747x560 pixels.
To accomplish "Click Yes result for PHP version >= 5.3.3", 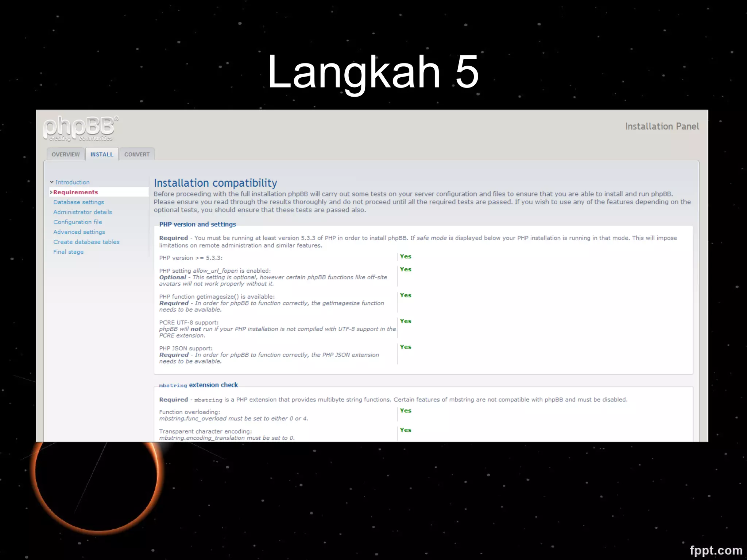I will [x=406, y=256].
